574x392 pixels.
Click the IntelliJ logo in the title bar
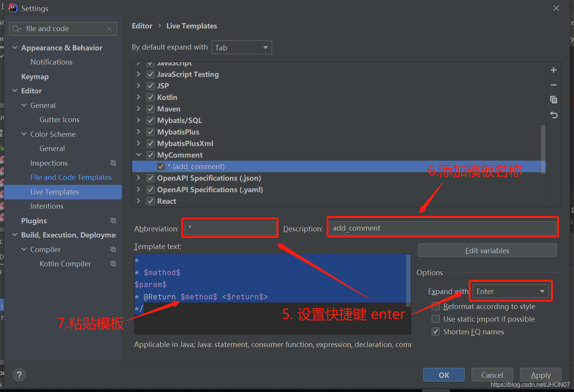point(13,8)
